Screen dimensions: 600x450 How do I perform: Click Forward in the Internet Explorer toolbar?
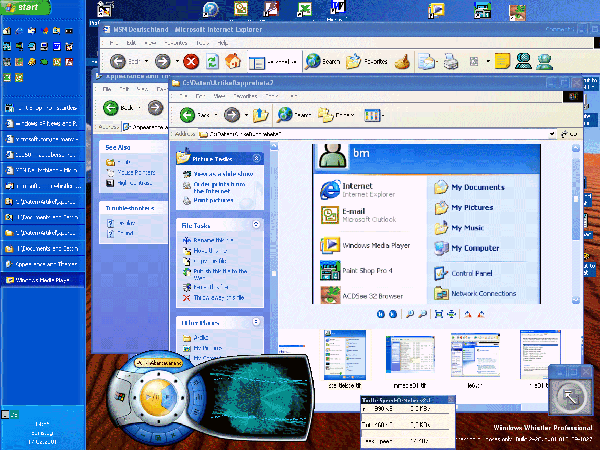163,61
